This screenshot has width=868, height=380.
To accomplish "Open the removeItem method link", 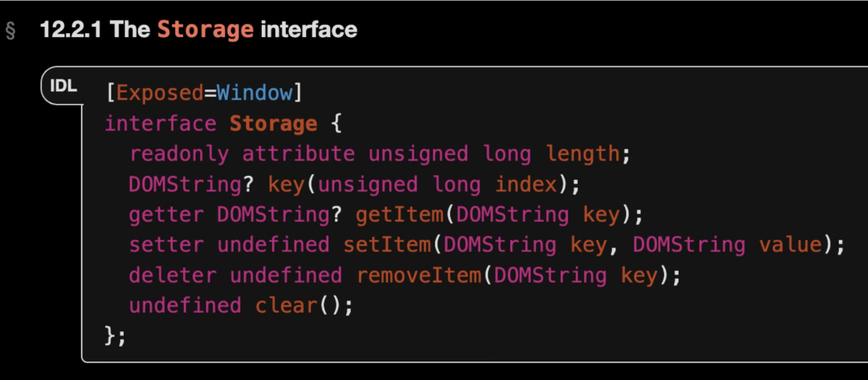I will pos(419,275).
